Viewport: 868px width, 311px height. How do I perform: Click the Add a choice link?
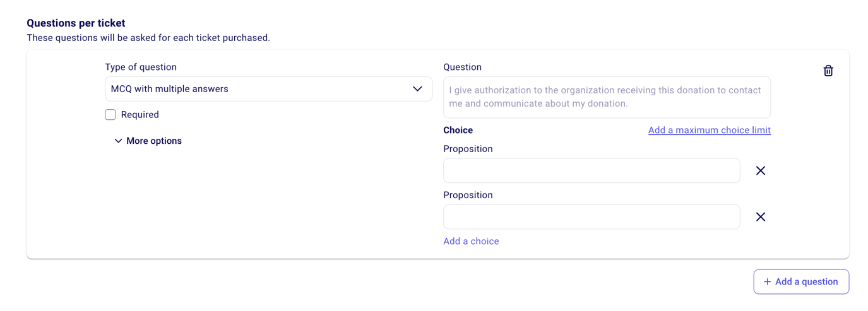tap(471, 242)
